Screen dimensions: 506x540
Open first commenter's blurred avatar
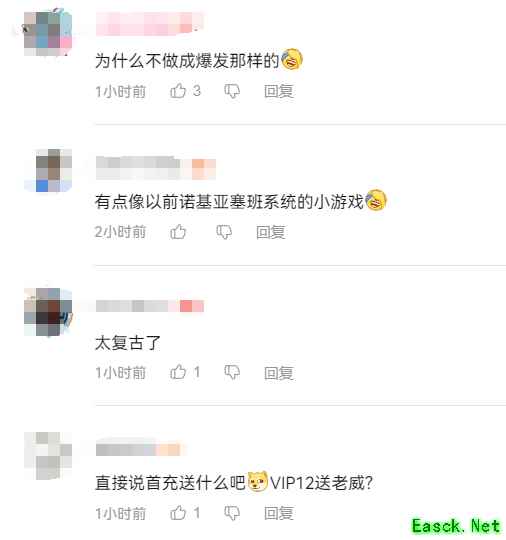click(48, 33)
